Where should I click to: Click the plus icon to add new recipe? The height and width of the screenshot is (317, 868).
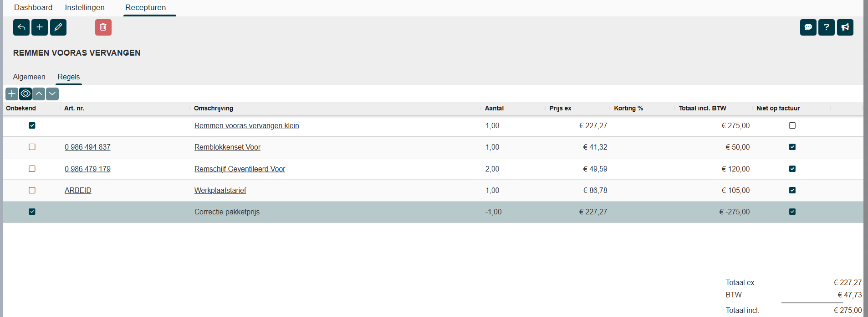click(40, 27)
